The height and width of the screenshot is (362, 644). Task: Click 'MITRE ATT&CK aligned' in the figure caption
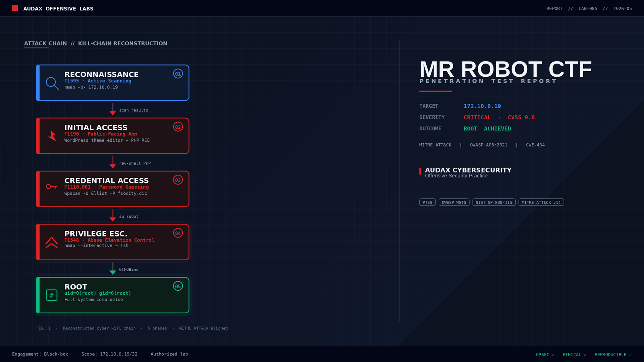point(204,328)
